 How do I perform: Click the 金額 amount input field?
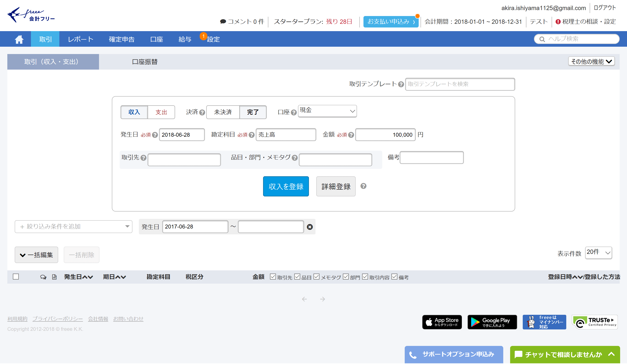385,135
